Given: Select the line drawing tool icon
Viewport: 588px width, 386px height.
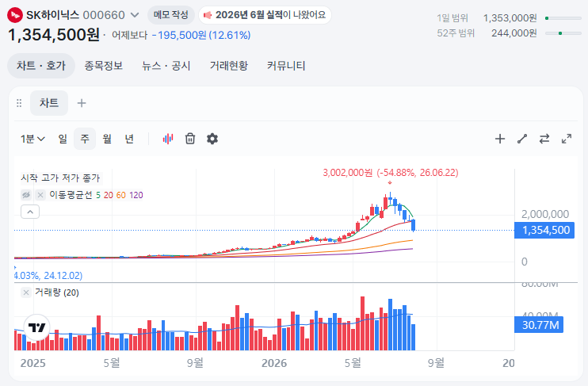Looking at the screenshot, I should (x=522, y=139).
